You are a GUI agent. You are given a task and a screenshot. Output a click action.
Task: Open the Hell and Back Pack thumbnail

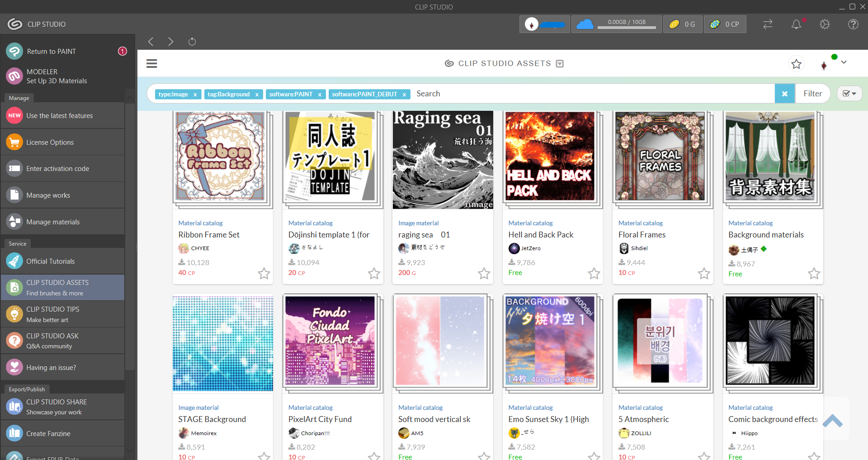coord(552,159)
